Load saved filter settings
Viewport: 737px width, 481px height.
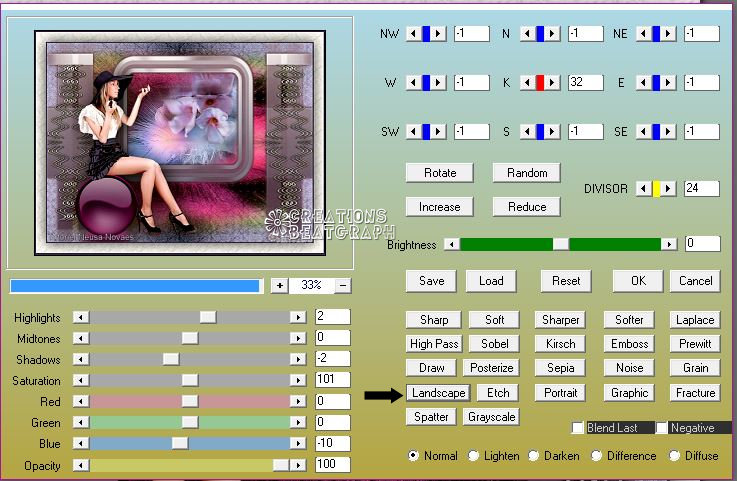pos(491,281)
